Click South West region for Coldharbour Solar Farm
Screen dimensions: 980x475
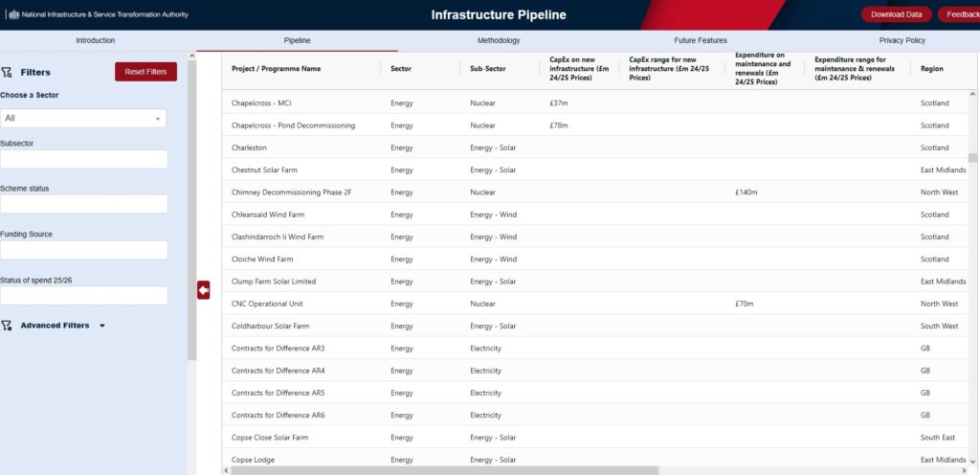939,327
